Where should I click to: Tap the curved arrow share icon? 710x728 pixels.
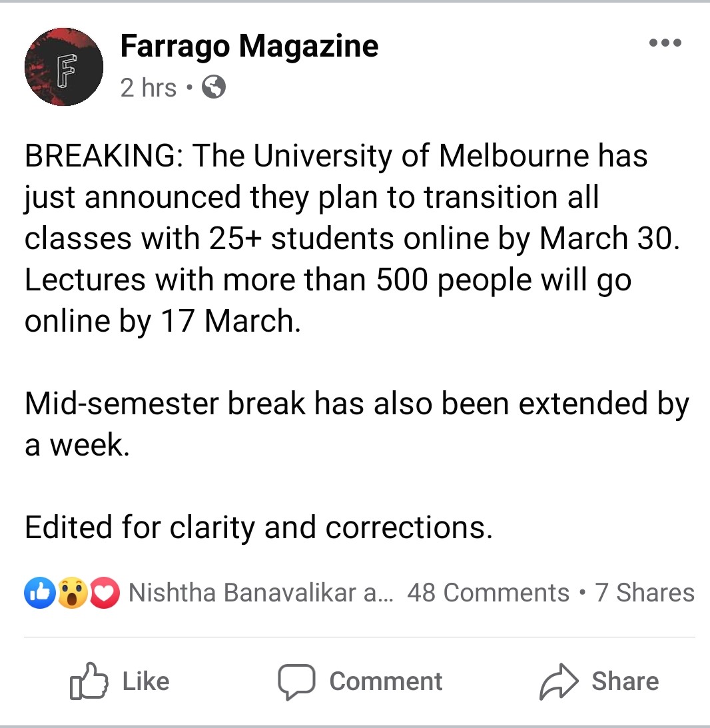point(557,681)
